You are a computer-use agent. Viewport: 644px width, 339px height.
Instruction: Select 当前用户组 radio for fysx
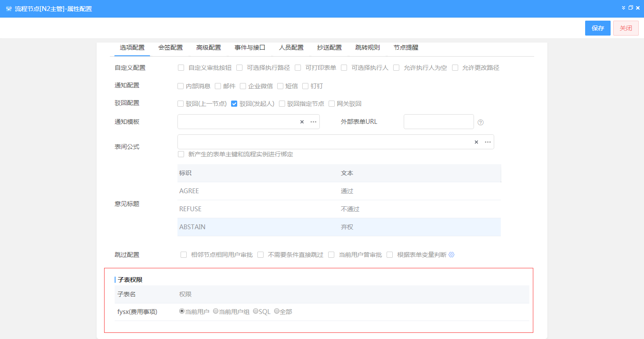click(x=216, y=311)
